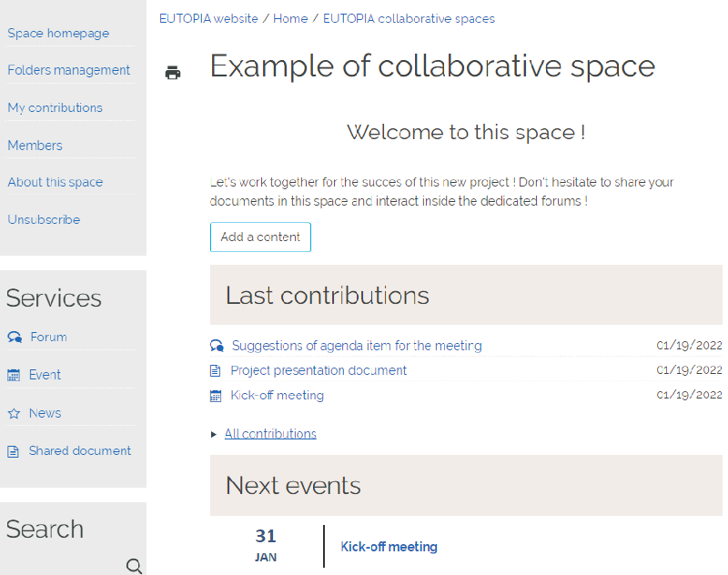This screenshot has width=728, height=575.
Task: View the Members page
Action: coord(35,146)
